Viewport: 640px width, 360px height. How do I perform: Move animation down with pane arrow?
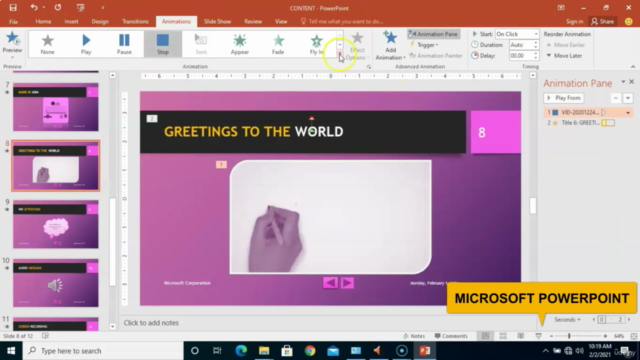[628, 98]
